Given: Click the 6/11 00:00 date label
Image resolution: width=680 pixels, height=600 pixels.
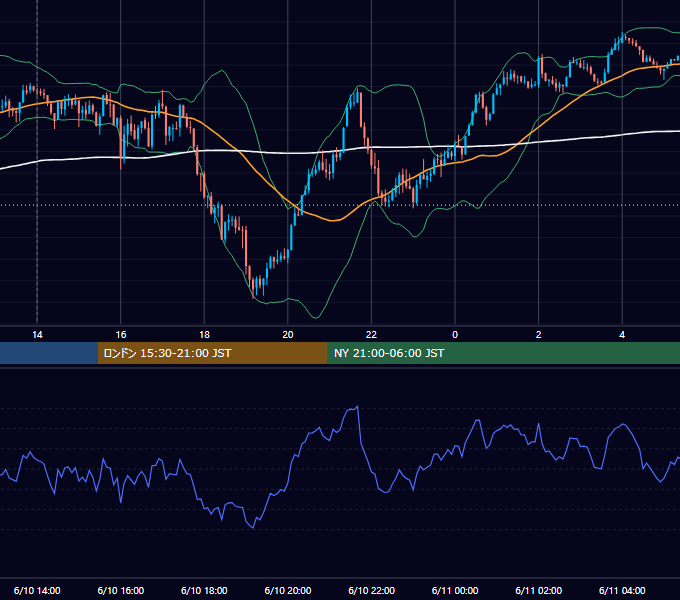Looking at the screenshot, I should (x=455, y=590).
